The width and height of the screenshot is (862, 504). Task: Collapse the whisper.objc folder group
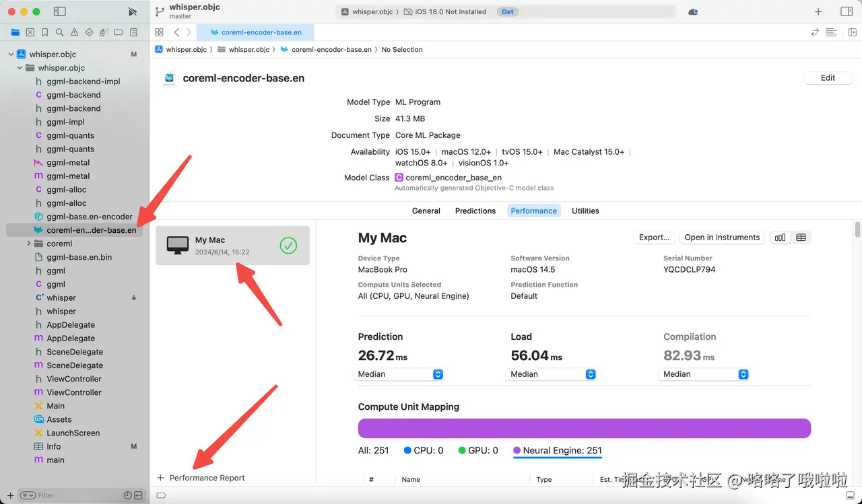20,68
